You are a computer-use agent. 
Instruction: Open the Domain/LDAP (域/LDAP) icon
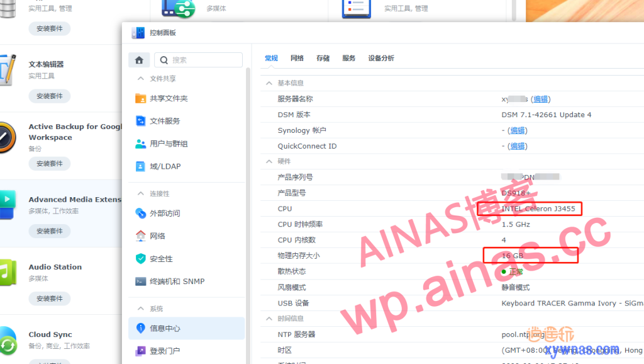tap(140, 166)
